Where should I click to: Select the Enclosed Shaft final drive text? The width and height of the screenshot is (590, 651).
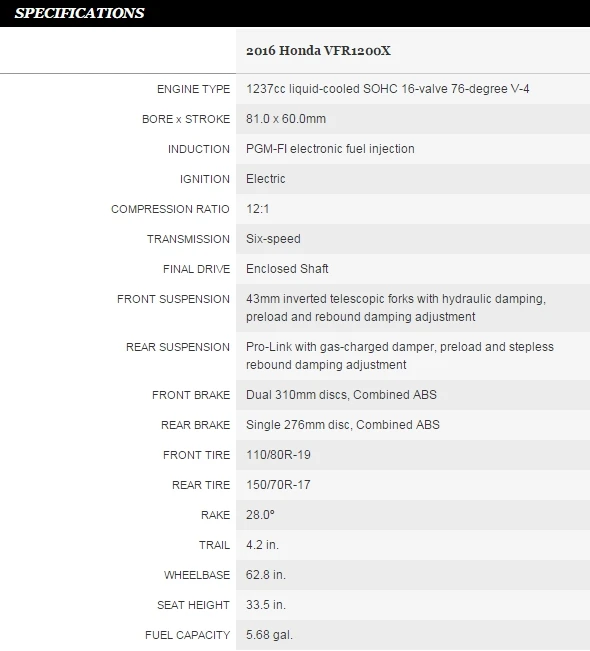287,269
